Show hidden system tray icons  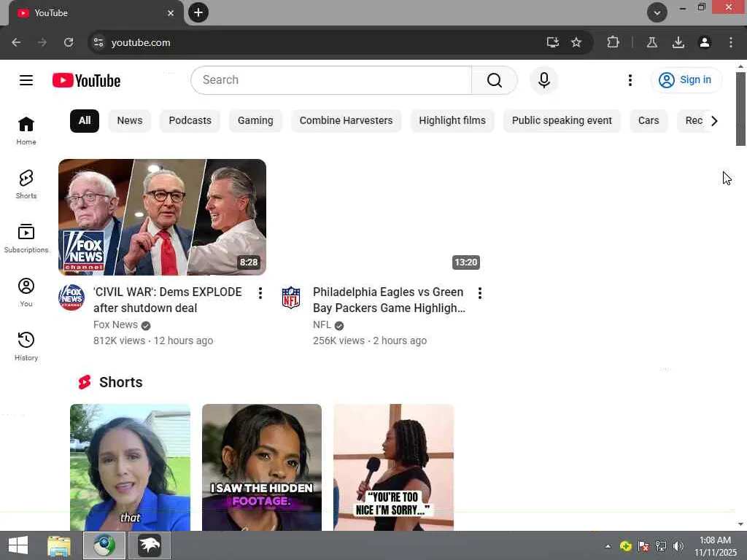(608, 546)
